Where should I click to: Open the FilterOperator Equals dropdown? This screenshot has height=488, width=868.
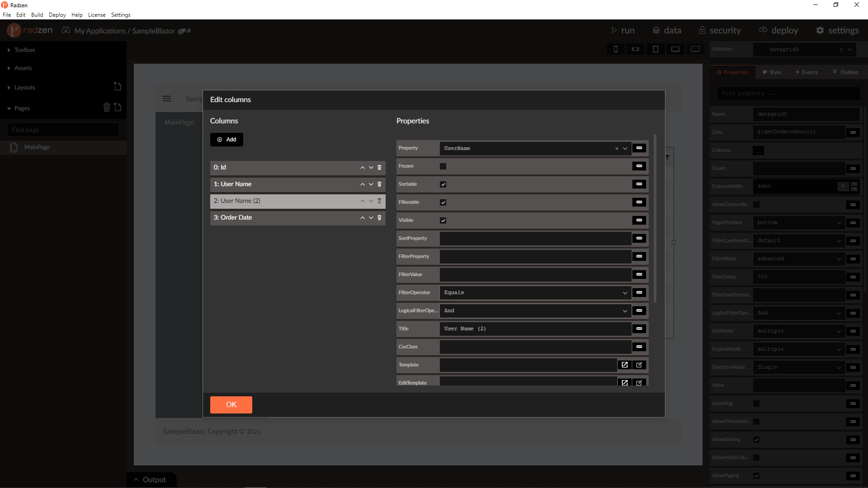(x=535, y=293)
